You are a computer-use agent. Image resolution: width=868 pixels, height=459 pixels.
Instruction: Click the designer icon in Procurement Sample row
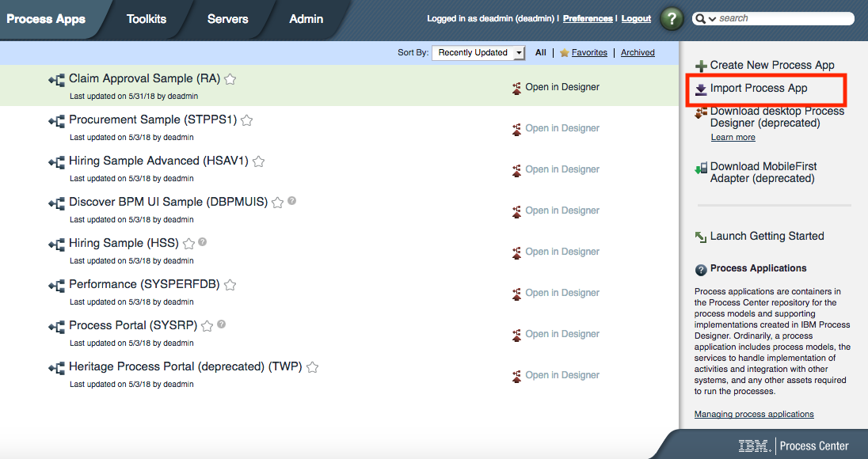(x=516, y=129)
